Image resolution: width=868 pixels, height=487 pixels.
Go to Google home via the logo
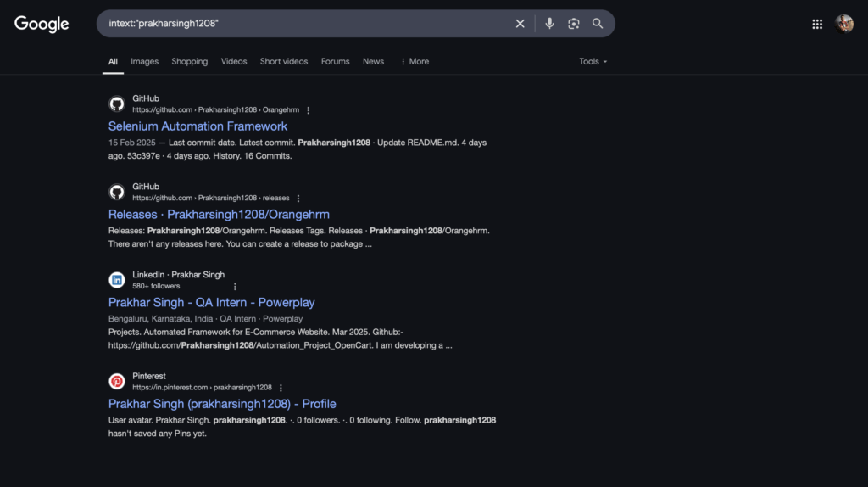tap(42, 24)
